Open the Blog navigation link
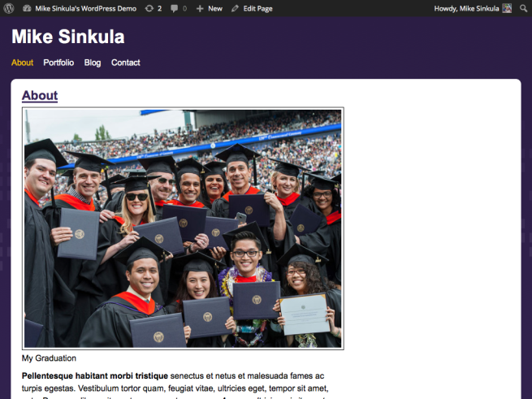Image resolution: width=532 pixels, height=399 pixels. (x=93, y=63)
